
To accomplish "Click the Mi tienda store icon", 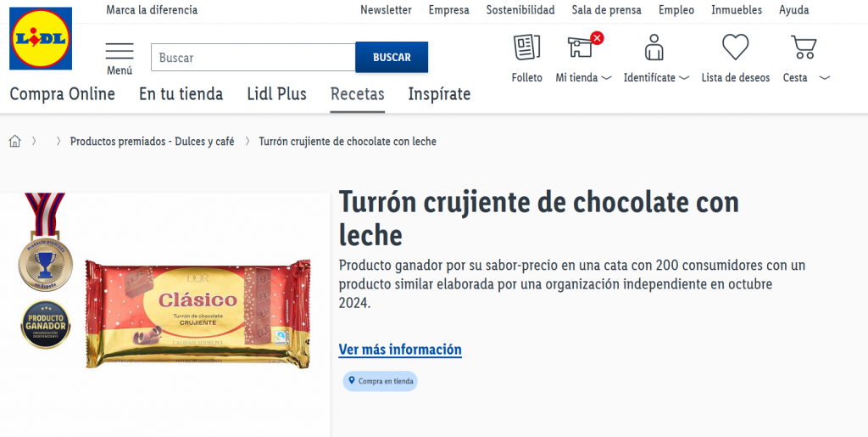I will [x=581, y=47].
